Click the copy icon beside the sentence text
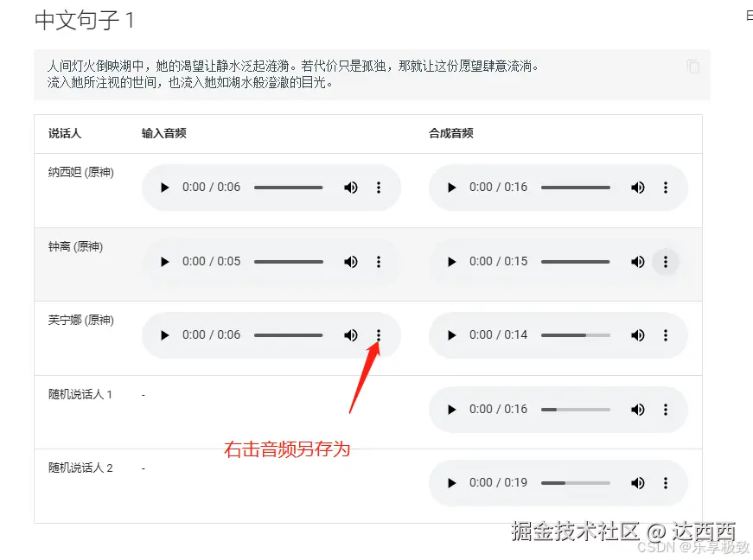This screenshot has width=753, height=560. pos(692,67)
